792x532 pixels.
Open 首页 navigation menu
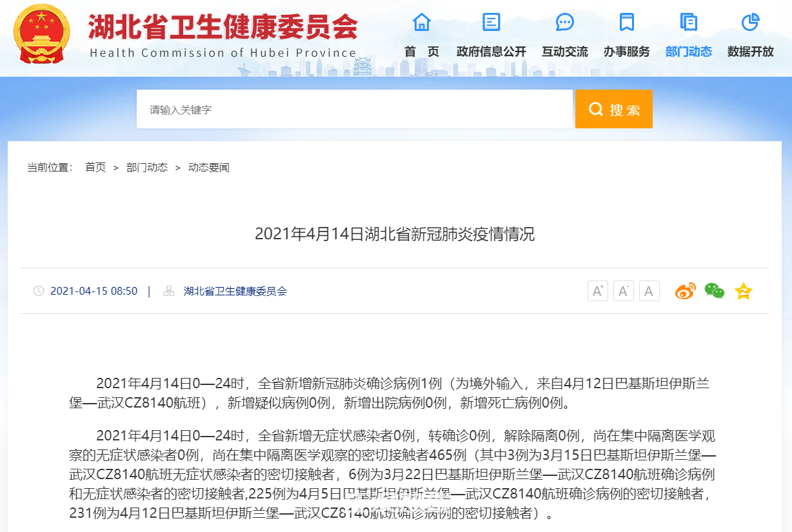(422, 52)
